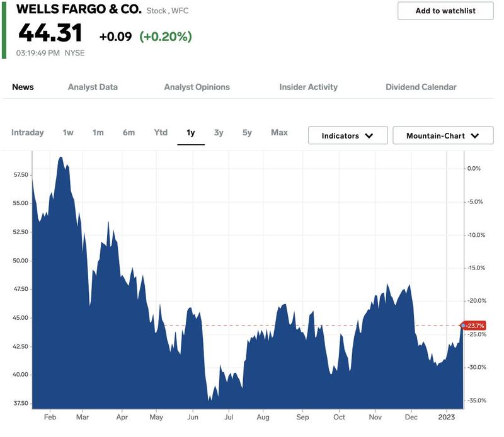Select the Intraday chart range
Screen dimensions: 504x437
click(x=27, y=132)
